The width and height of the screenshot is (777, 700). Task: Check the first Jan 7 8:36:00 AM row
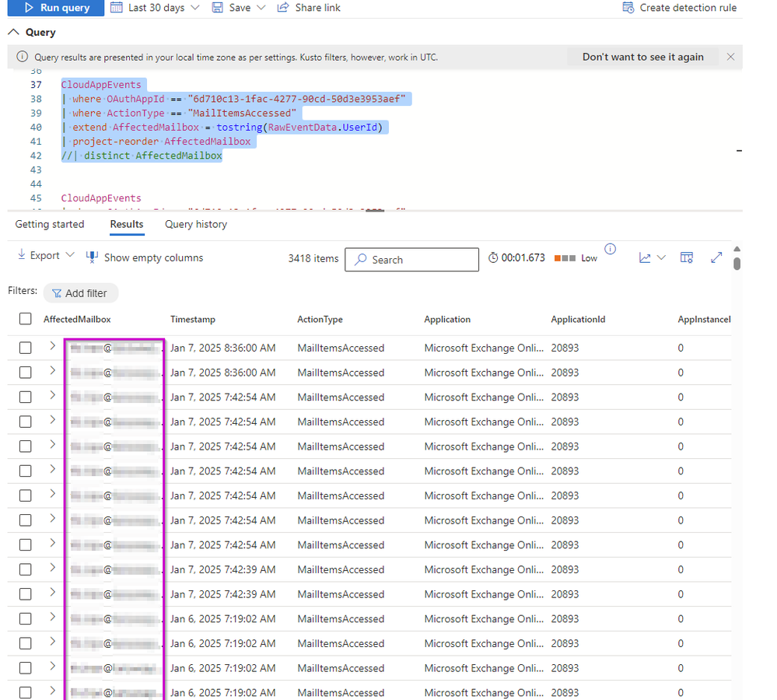[x=25, y=348]
